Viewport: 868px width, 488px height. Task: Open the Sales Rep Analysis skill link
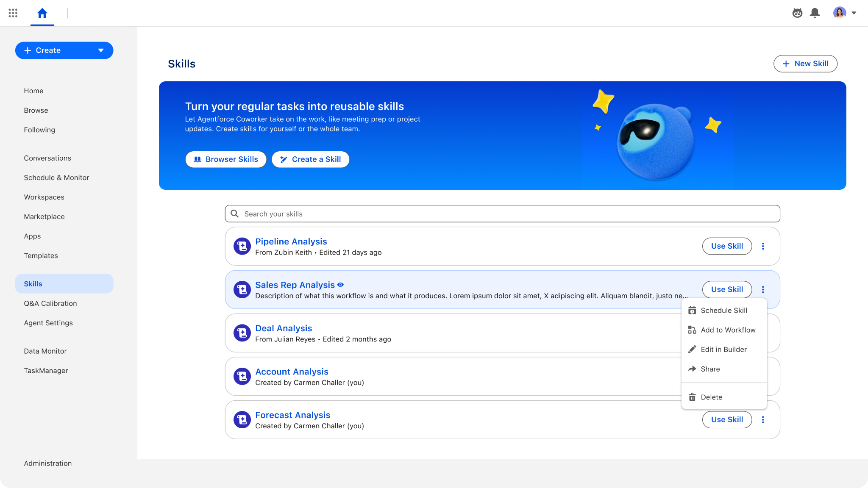(x=295, y=285)
